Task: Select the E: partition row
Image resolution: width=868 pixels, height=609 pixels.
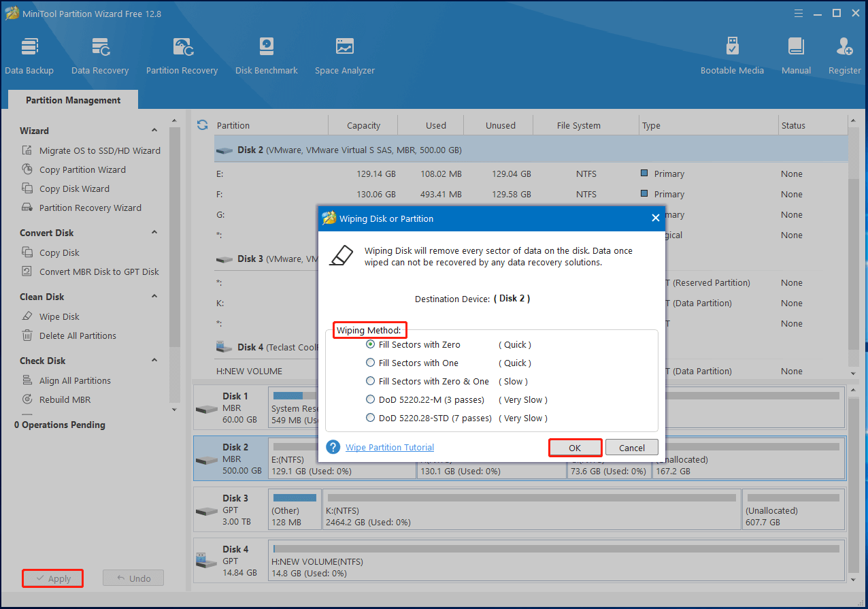Action: point(531,174)
